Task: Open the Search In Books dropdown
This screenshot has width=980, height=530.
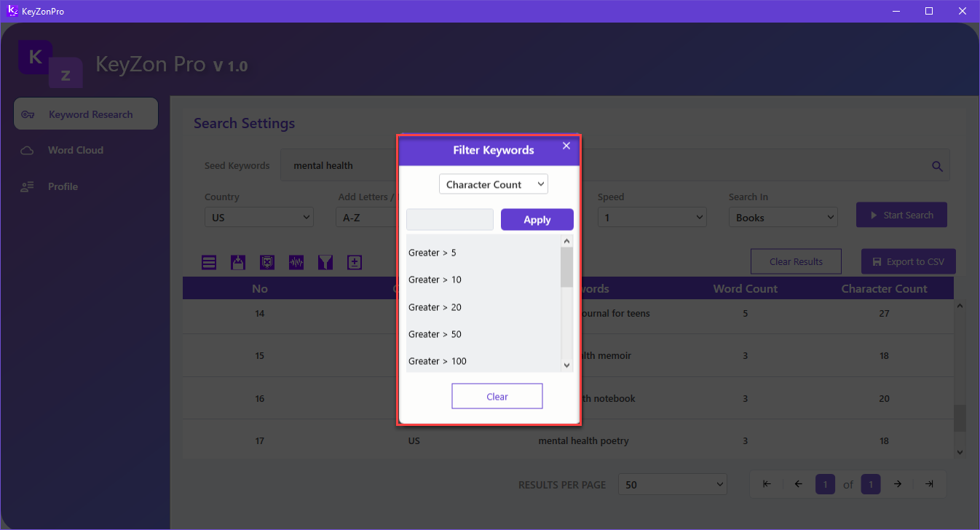Action: pyautogui.click(x=783, y=217)
